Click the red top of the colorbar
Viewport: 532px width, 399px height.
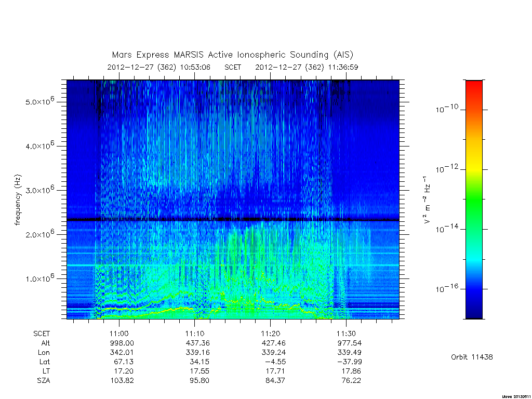point(474,84)
